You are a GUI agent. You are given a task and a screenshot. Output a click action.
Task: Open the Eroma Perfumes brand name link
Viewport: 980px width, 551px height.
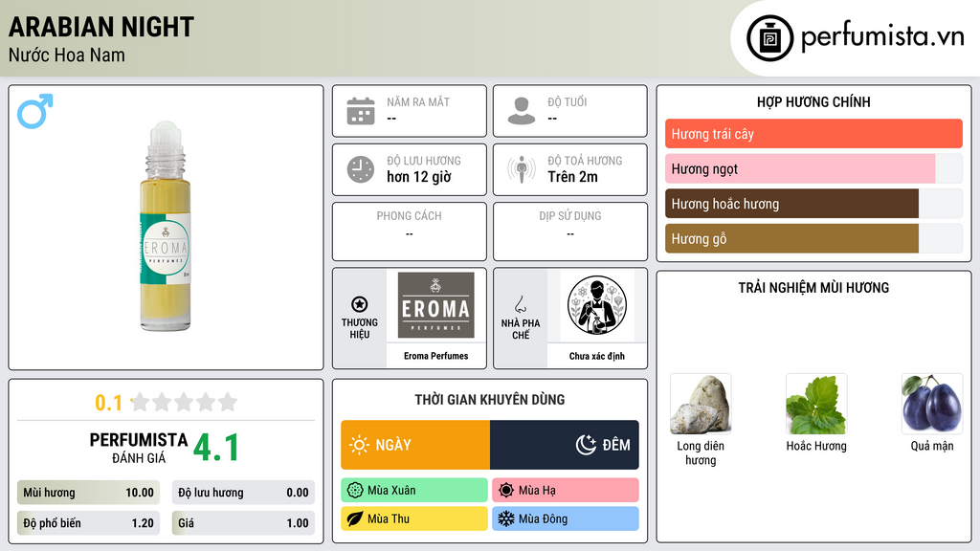435,356
